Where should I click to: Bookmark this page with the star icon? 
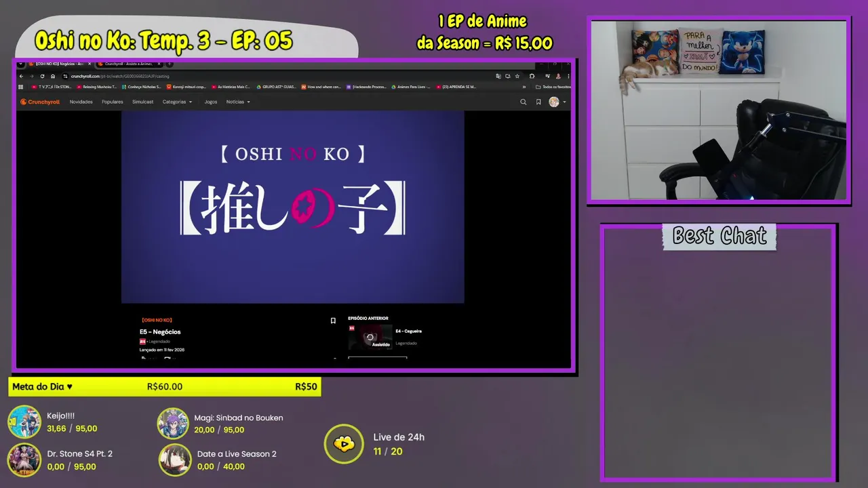coord(517,76)
